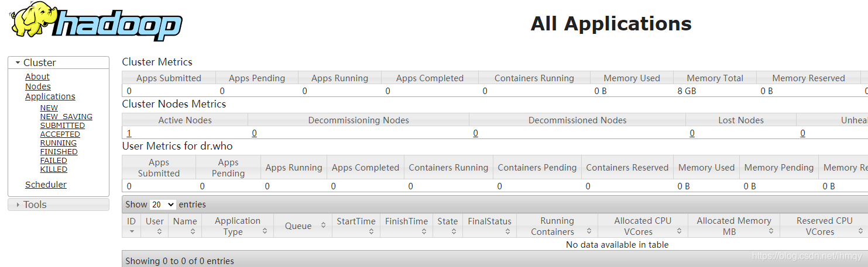The image size is (868, 267).
Task: Expand the Tools section
Action: tap(59, 204)
